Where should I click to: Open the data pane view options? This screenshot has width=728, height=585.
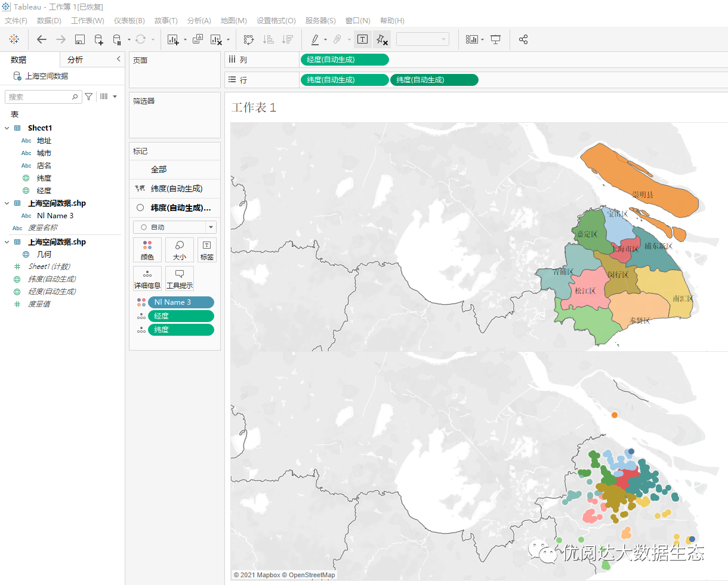pos(108,97)
